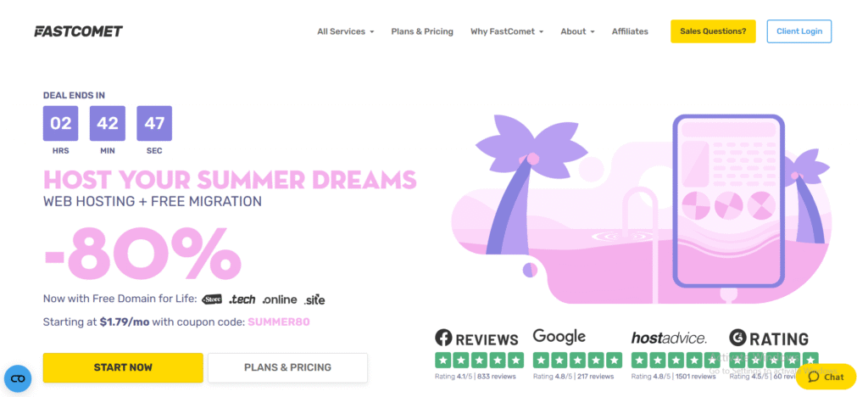Click the Sales Questions? button
Viewport: 868px width, 397px height.
click(x=713, y=31)
